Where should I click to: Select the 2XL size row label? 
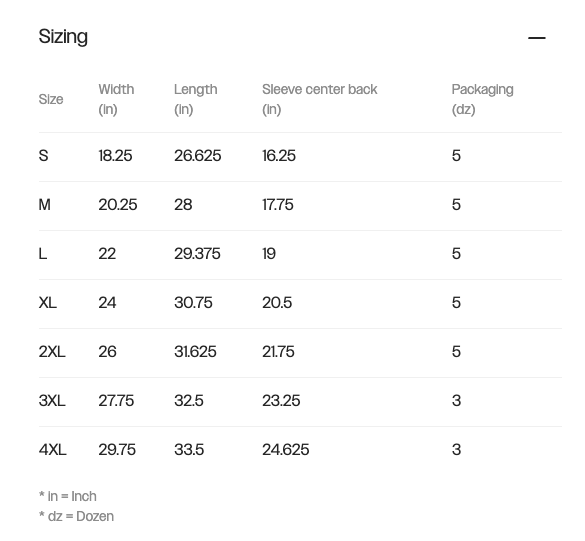52,351
